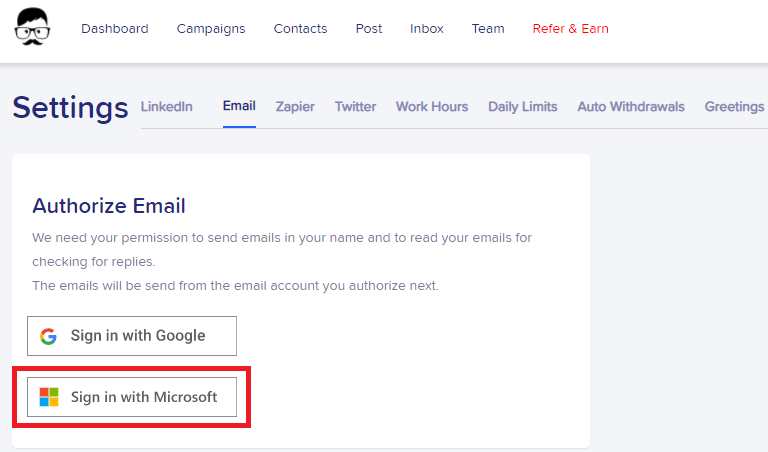Open the Contacts menu item
This screenshot has width=768, height=452.
(300, 28)
